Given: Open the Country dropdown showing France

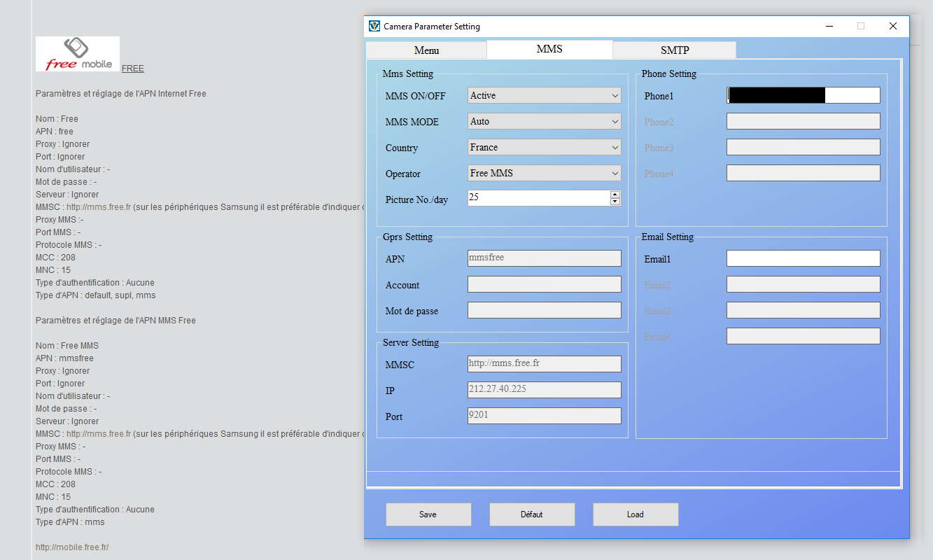Looking at the screenshot, I should click(x=544, y=147).
